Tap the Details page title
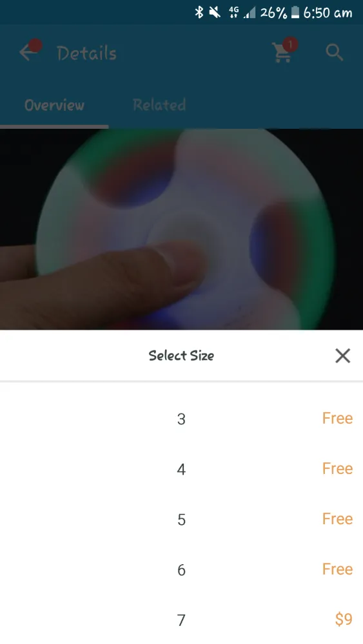 click(87, 53)
